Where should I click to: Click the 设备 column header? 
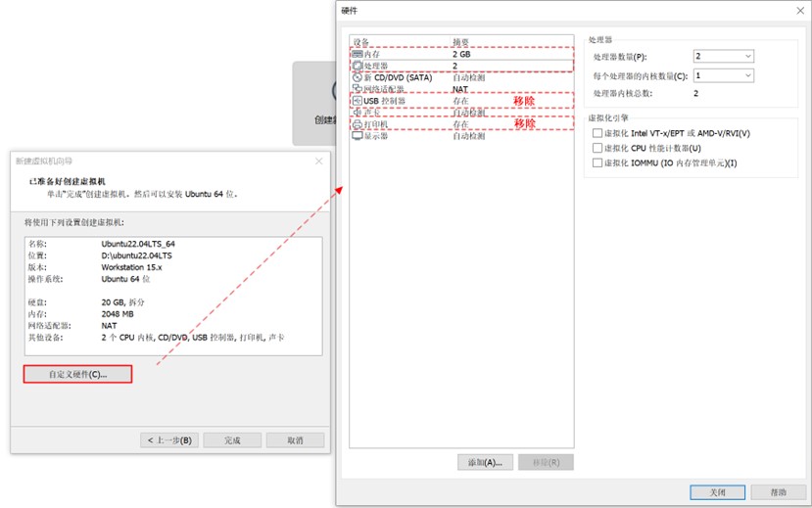361,42
